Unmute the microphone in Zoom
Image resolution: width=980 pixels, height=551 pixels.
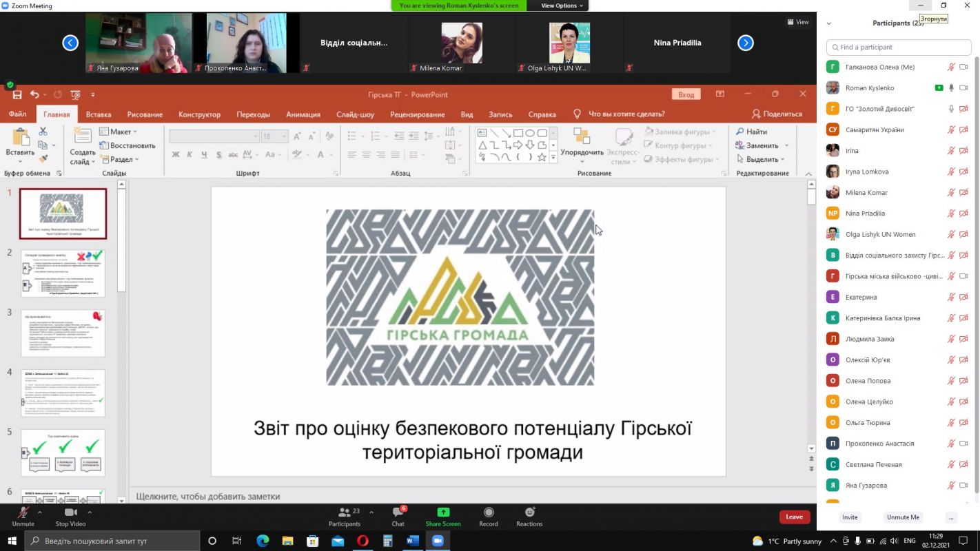[x=23, y=517]
